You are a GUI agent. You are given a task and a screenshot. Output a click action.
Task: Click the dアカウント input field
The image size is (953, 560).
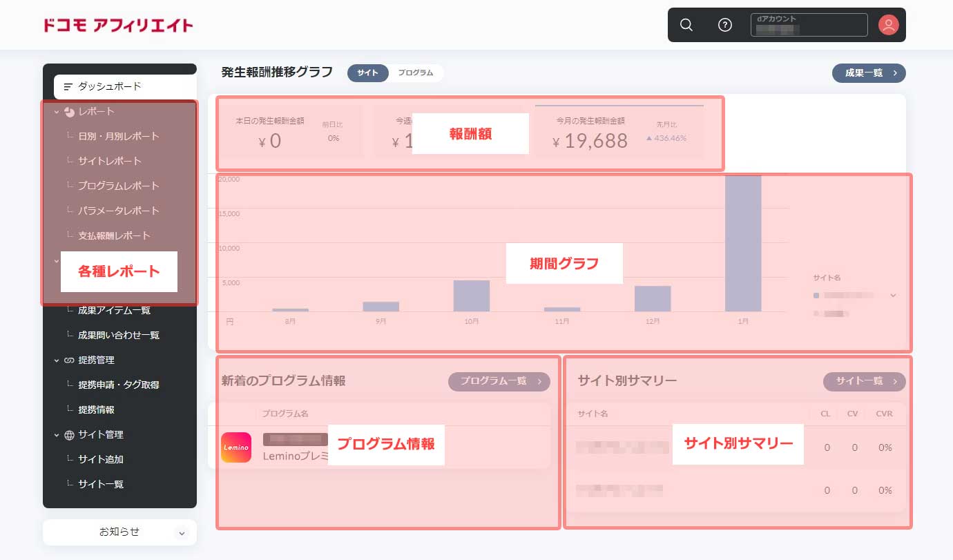click(809, 25)
